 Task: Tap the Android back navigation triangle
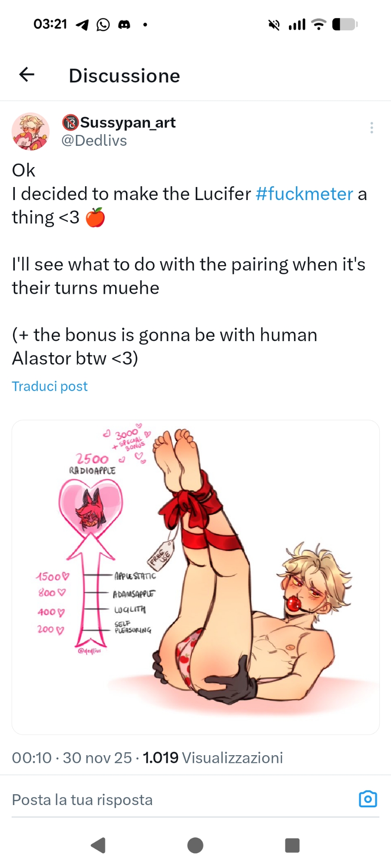(98, 845)
